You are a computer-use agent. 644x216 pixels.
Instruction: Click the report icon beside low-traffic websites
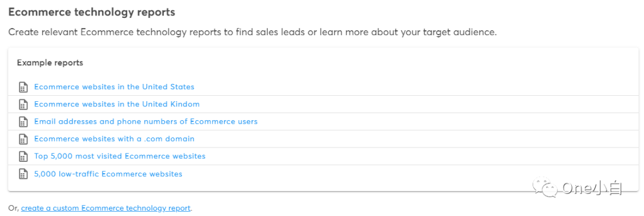tap(23, 174)
